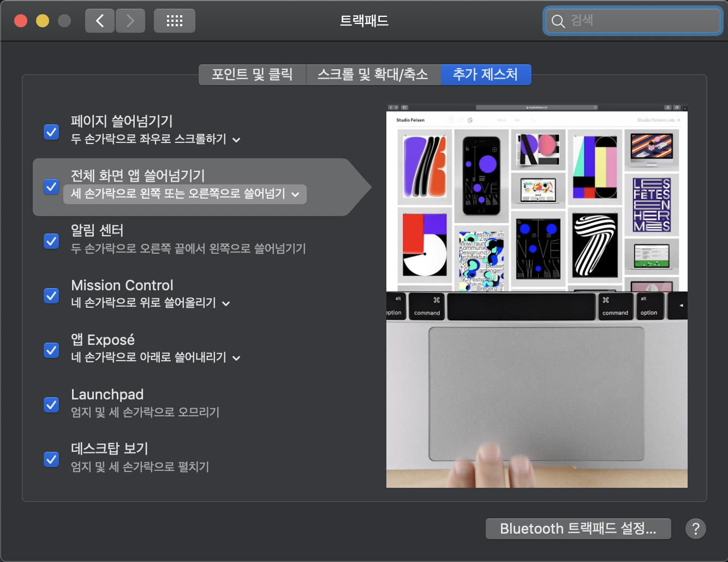This screenshot has width=728, height=562.
Task: Open 네 손가락으로 위로 쓸어올리기 dropdown
Action: pos(151,303)
